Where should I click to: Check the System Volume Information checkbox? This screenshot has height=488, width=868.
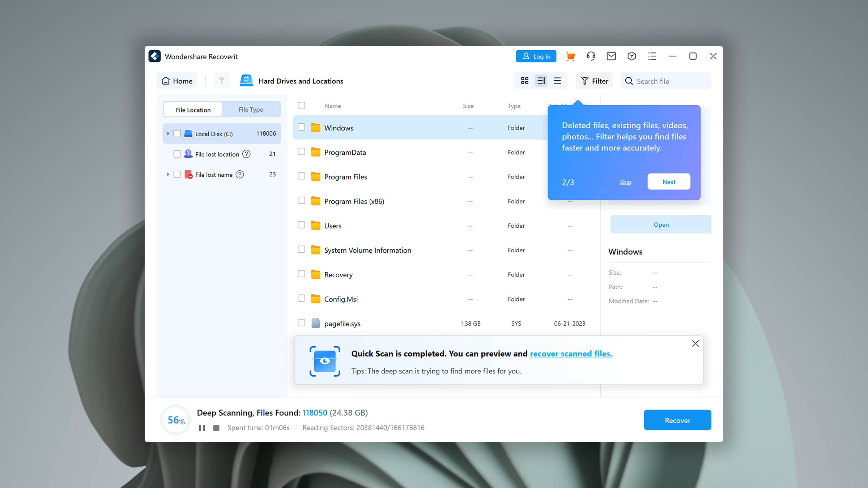pos(301,249)
